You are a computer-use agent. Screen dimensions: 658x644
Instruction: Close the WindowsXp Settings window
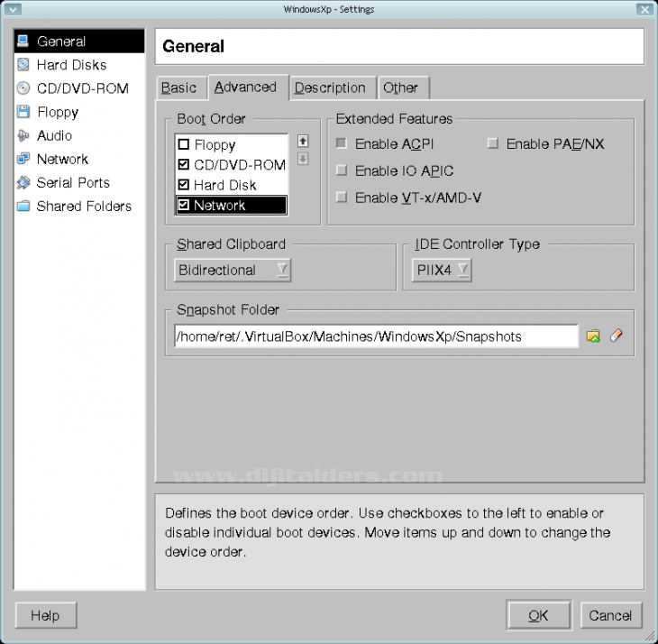[x=644, y=9]
